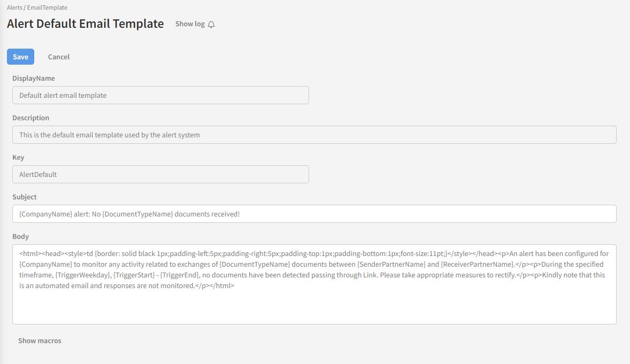Click {TriggerWeekday} macro in the Body text
630x364 pixels.
click(x=81, y=275)
